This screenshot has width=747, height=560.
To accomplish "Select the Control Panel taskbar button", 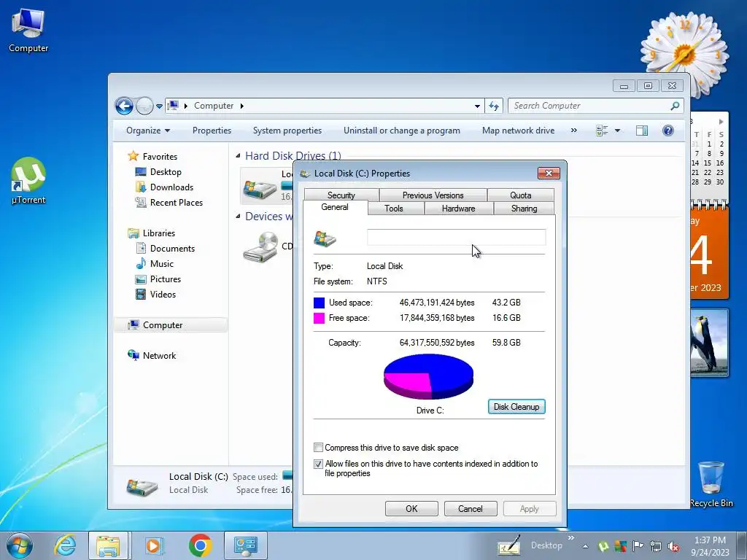I will 246,545.
